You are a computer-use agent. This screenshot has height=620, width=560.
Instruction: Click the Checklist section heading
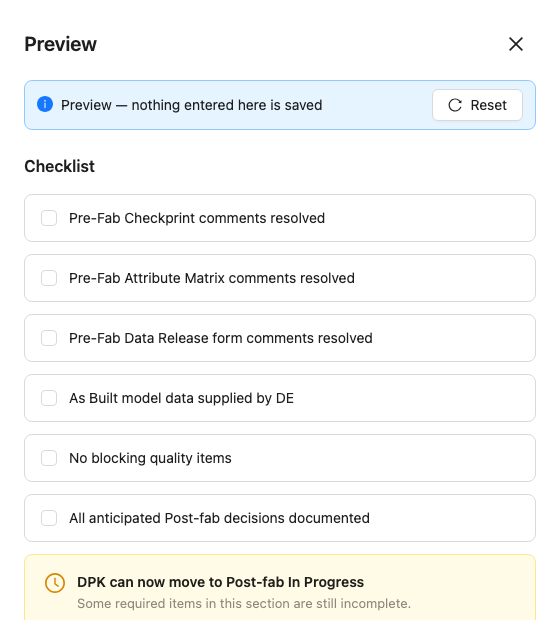(x=60, y=166)
